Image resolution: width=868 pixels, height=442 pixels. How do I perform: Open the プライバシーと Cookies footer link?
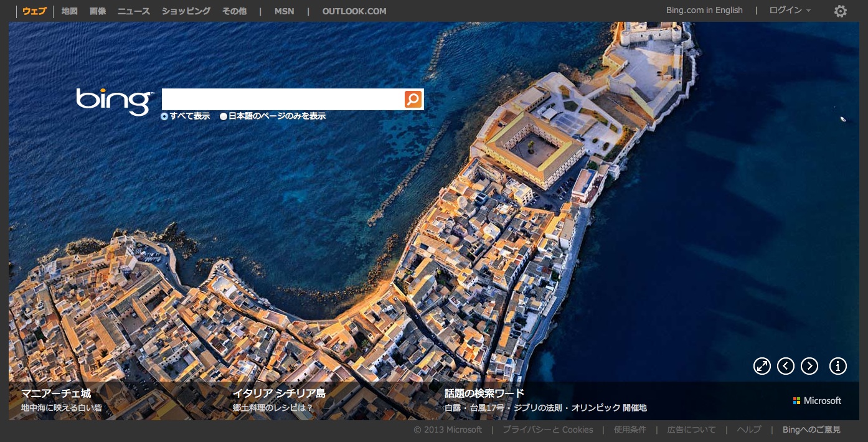point(547,430)
